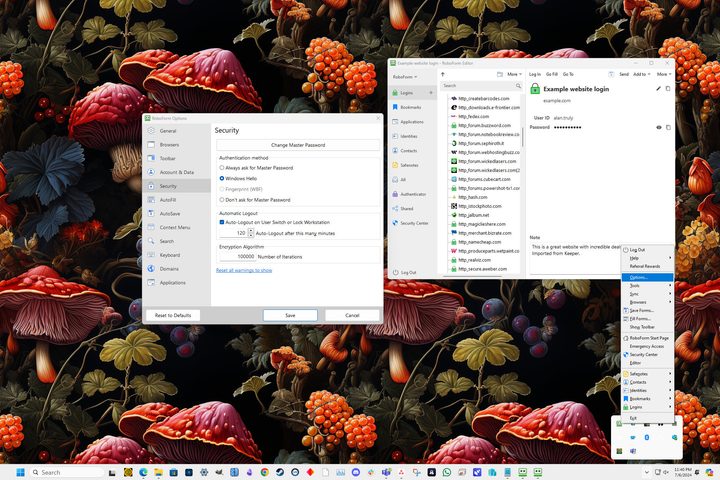720x480 pixels.
Task: Choose Exit in the tray menu
Action: 647,418
